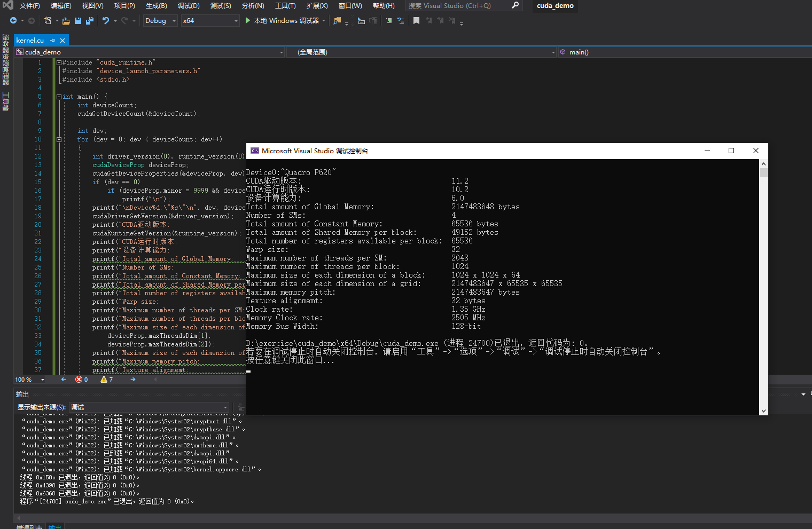Click the Redo icon in the toolbar
Screen dimensions: 812x529
point(124,21)
